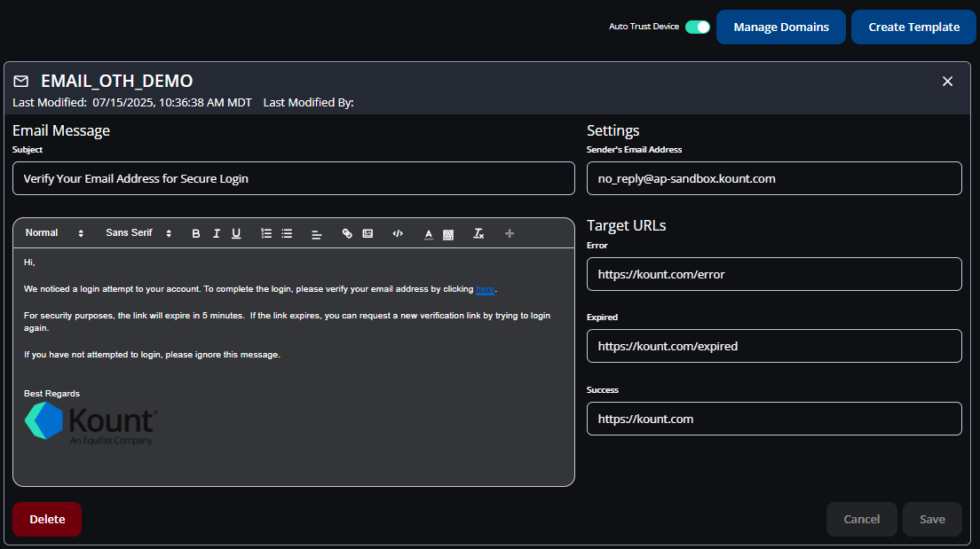Select the Kount logo image in email body

(91, 423)
